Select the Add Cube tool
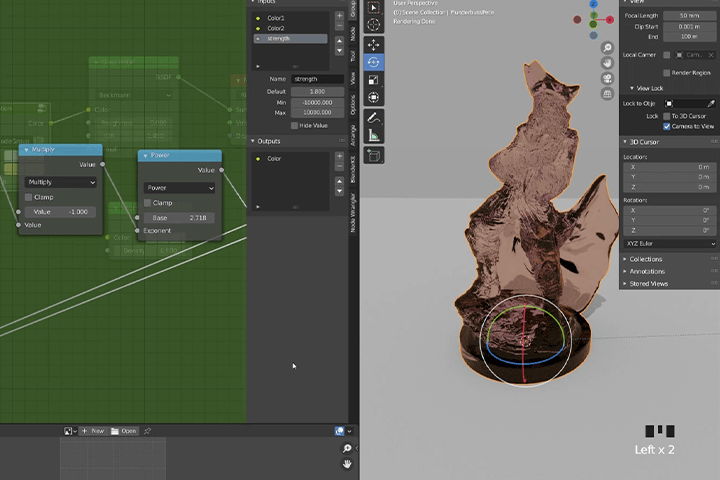Viewport: 720px width, 480px height. click(x=374, y=155)
